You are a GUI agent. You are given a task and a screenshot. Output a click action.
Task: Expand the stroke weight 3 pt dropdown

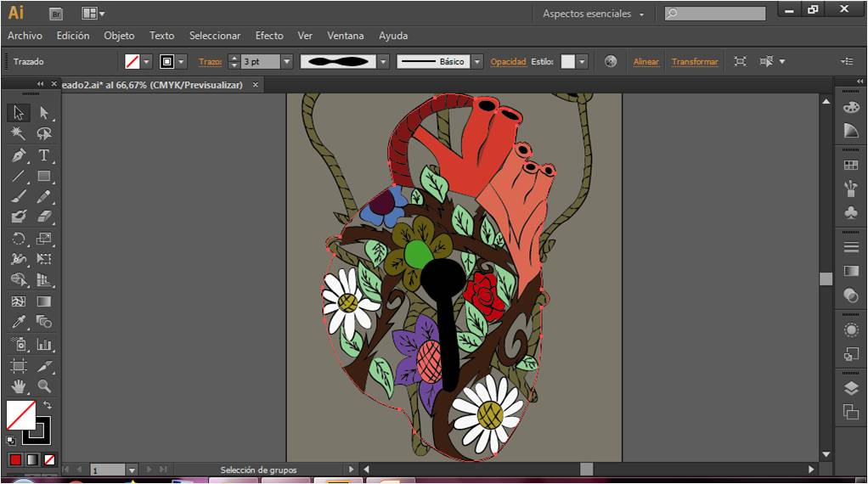tap(287, 62)
